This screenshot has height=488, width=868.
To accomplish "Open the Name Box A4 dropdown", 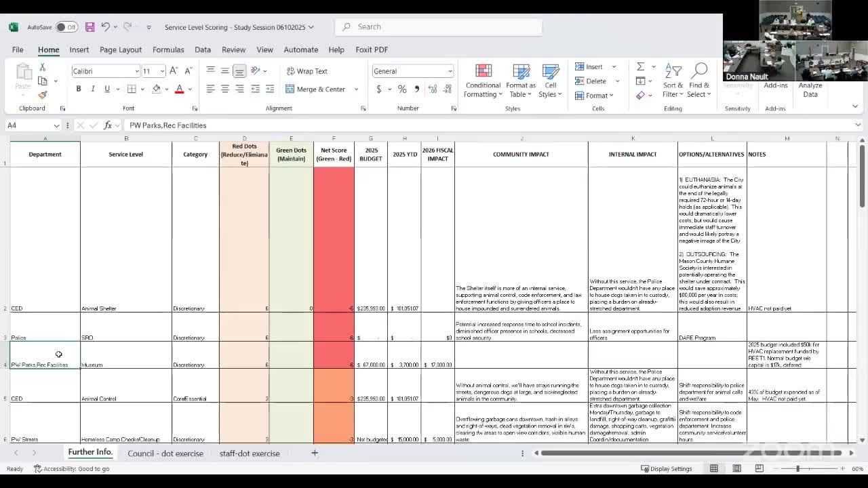I will (56, 125).
